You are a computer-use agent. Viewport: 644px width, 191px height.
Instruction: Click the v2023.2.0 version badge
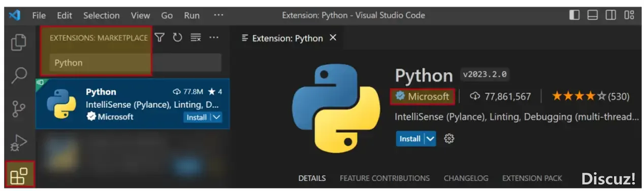pyautogui.click(x=485, y=74)
